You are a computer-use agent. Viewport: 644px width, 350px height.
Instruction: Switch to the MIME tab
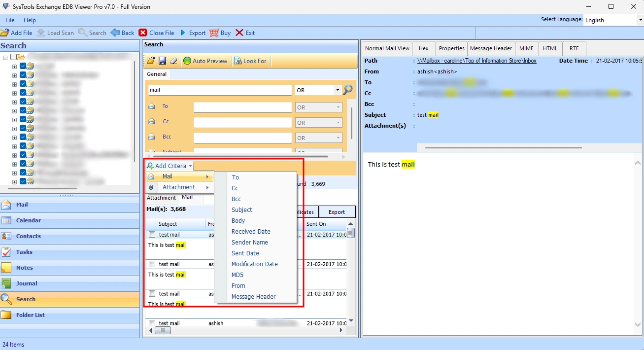pos(526,48)
